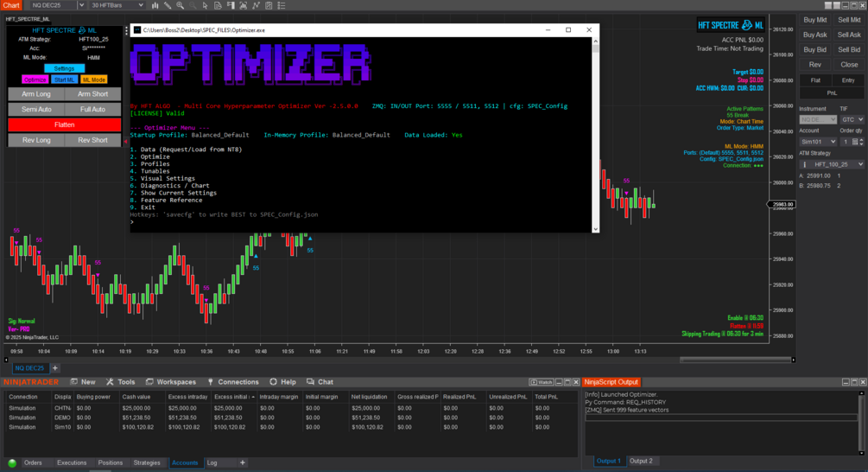Minimize the Optimizer.exe console window
Viewport: 868px width, 472px height.
pyautogui.click(x=548, y=30)
